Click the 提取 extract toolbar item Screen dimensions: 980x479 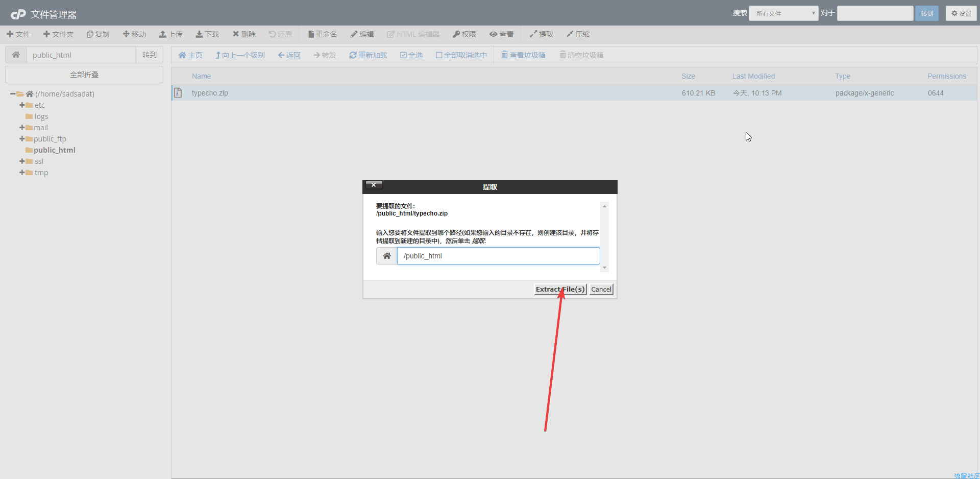pos(542,34)
